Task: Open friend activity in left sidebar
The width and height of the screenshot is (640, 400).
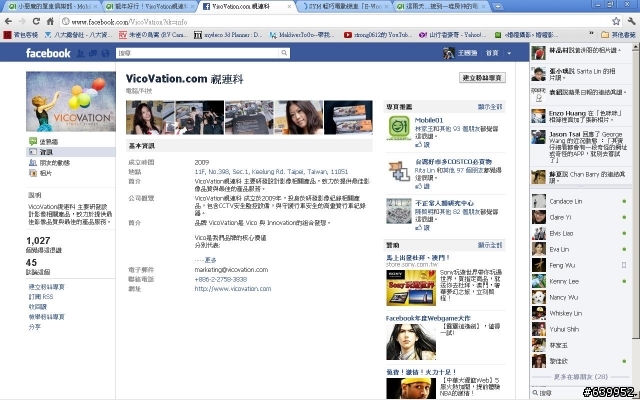Action: pos(49,163)
